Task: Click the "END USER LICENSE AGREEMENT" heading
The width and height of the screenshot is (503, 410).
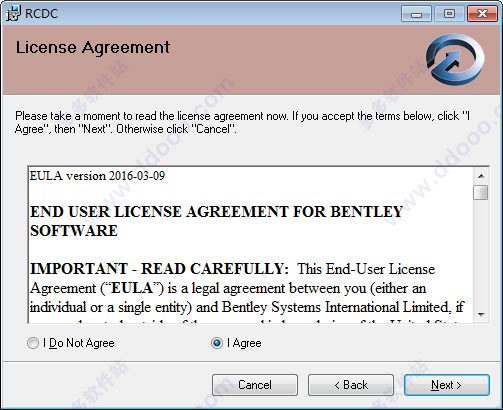Action: (216, 221)
